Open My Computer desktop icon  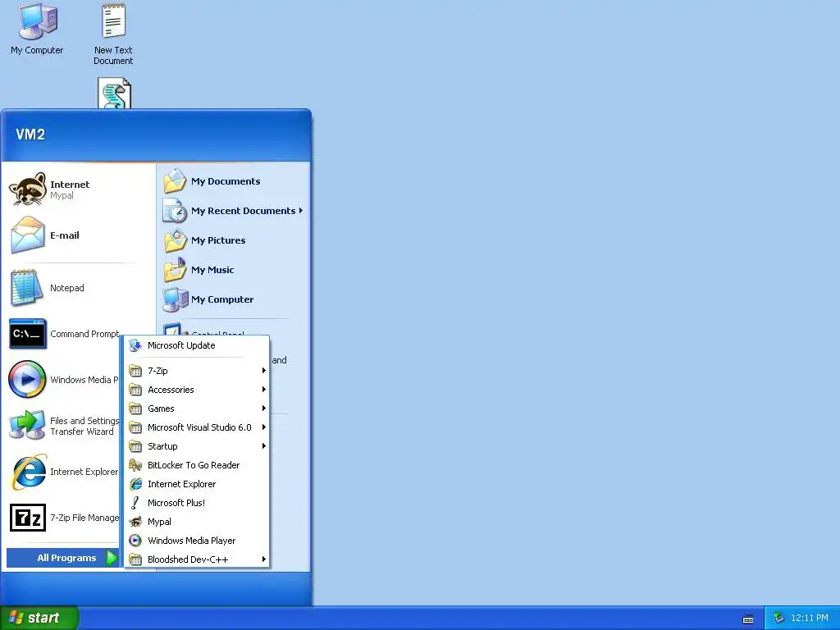(x=37, y=30)
